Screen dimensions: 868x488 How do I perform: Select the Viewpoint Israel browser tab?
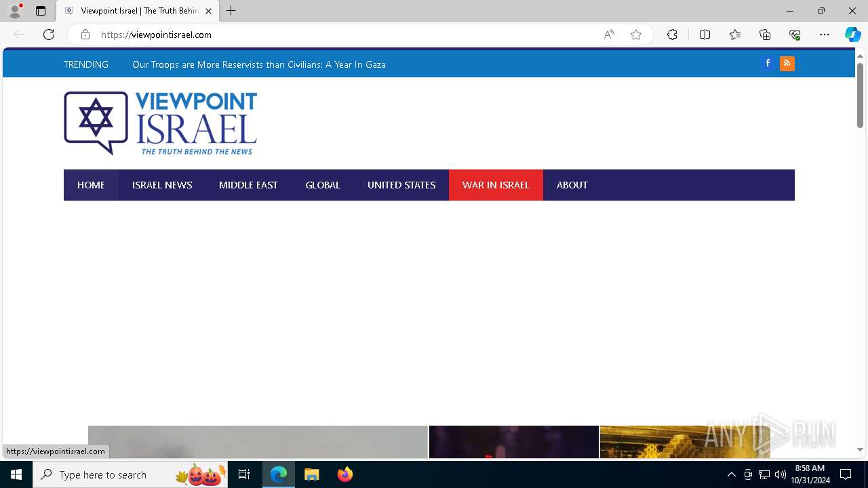[138, 11]
